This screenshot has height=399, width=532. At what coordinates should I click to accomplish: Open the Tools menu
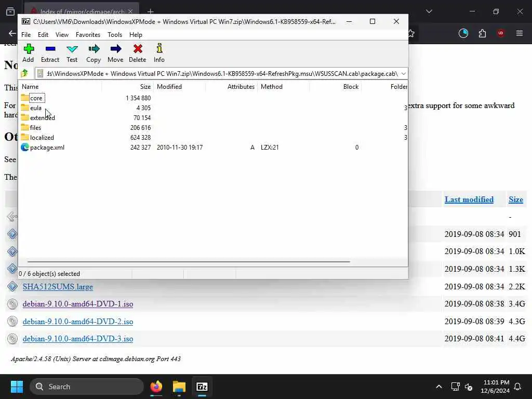(x=115, y=35)
